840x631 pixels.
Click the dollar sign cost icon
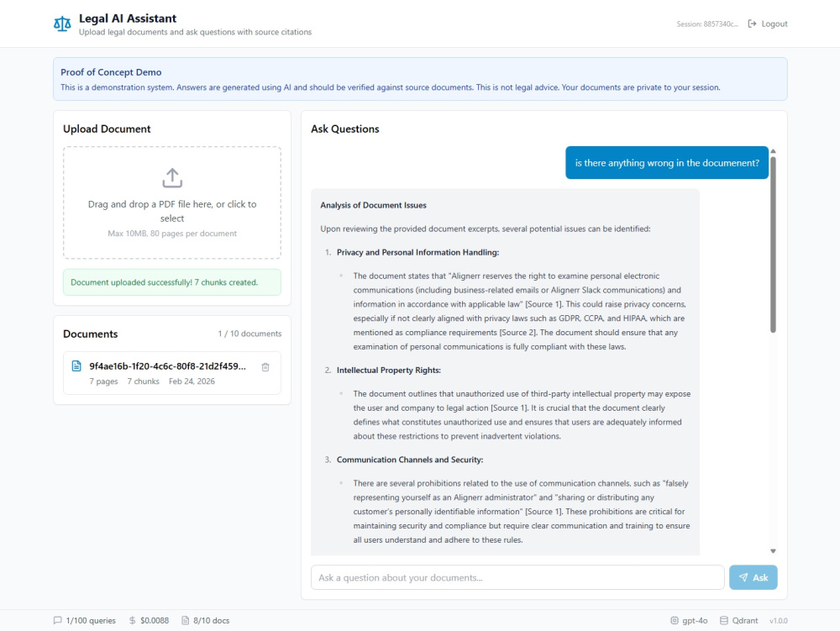(x=133, y=620)
